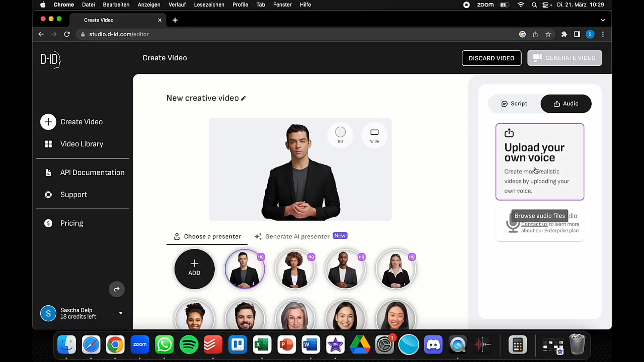
Task: Click the Create Video sidebar option
Action: pos(82,122)
